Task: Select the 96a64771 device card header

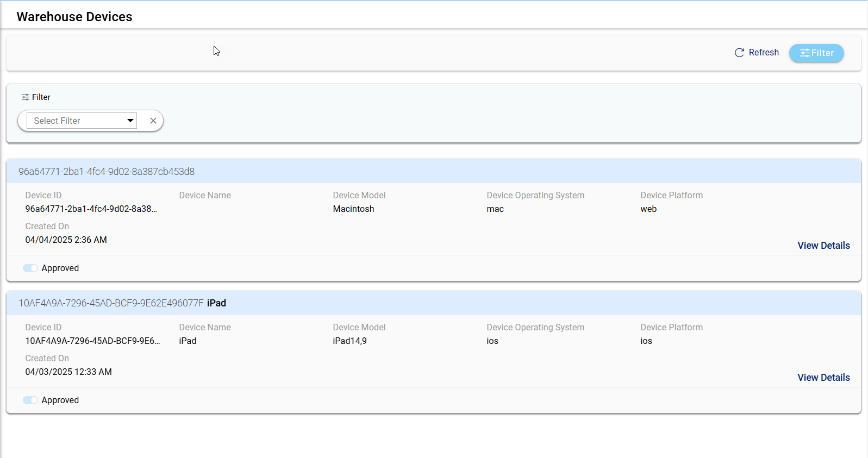Action: coord(107,172)
